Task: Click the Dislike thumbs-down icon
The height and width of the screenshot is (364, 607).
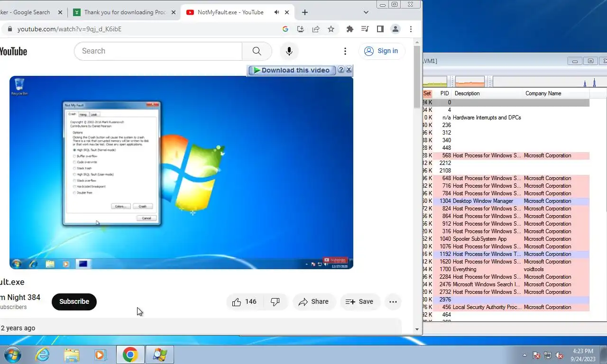Action: 275,301
